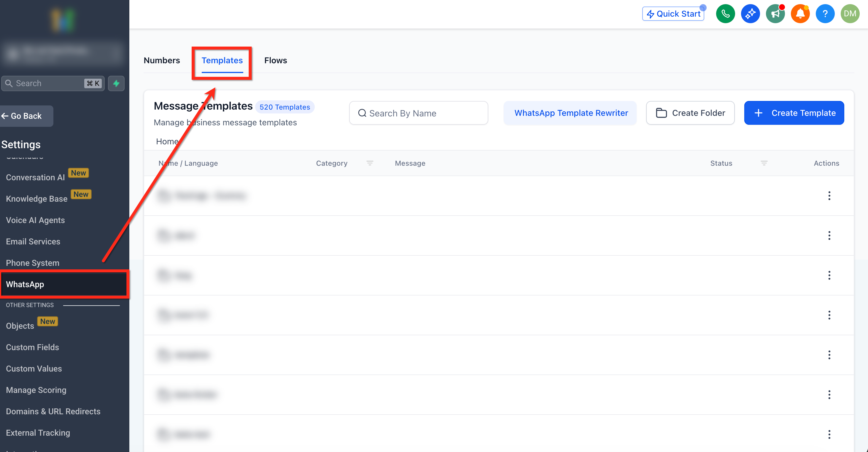Switch to the Numbers tab
Image resolution: width=868 pixels, height=452 pixels.
[162, 60]
